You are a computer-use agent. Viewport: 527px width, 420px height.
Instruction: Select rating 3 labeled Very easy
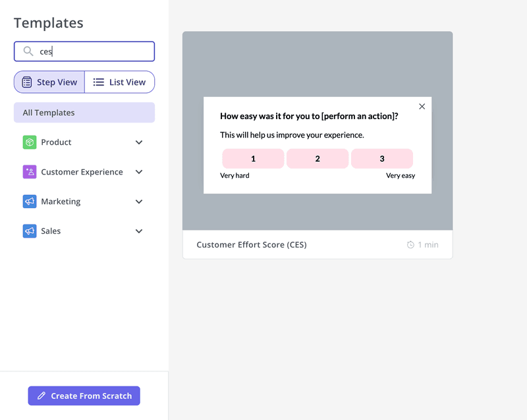382,158
